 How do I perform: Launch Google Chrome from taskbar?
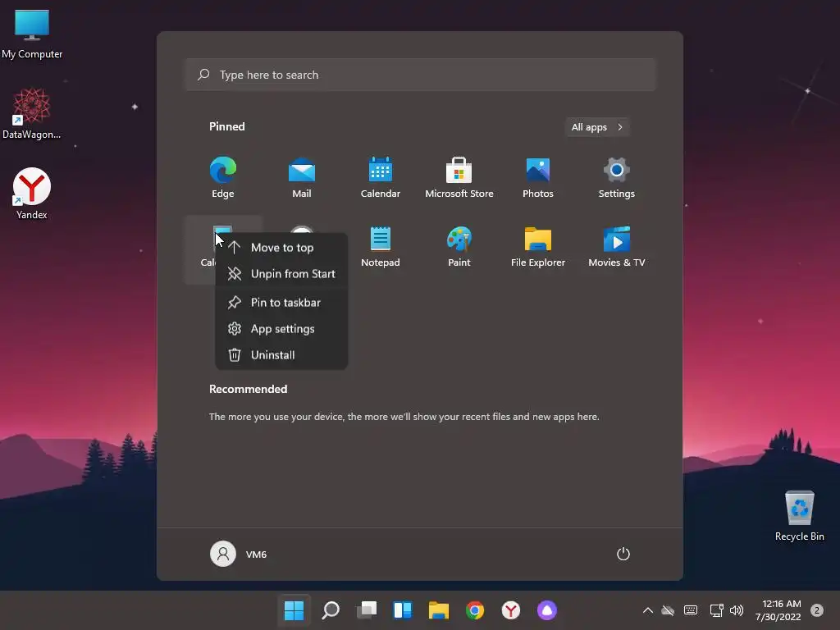(x=475, y=610)
